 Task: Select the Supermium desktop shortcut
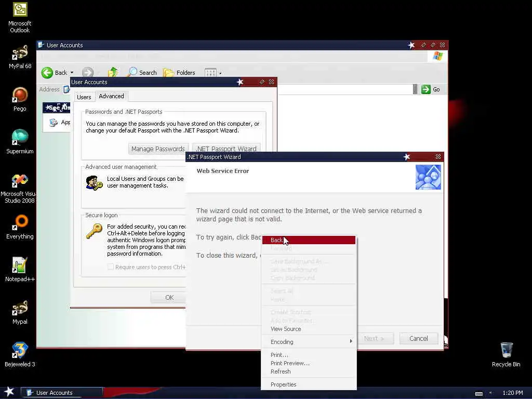tap(20, 142)
